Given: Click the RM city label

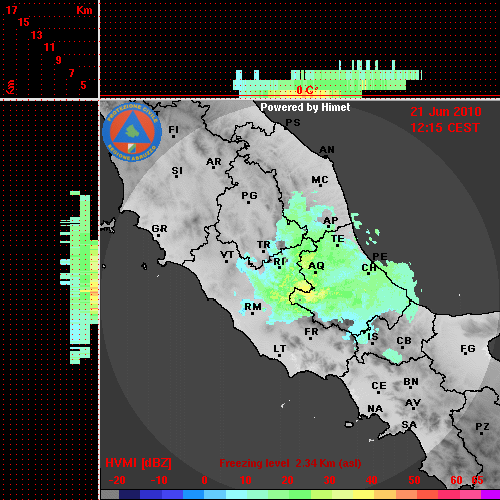Looking at the screenshot, I should pos(253,307).
